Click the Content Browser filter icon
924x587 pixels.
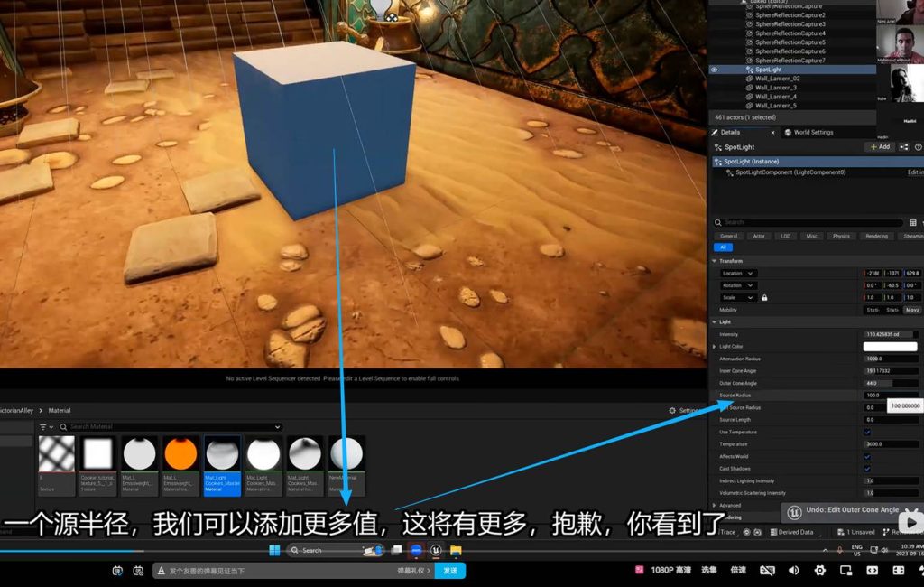pyautogui.click(x=45, y=427)
